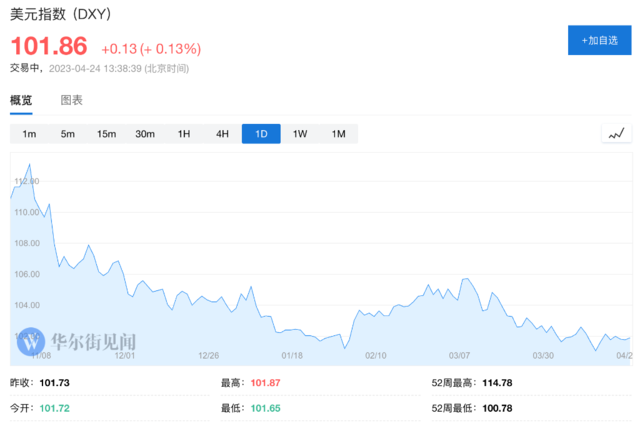
Task: Switch chart to 1H interval
Action: tap(184, 134)
